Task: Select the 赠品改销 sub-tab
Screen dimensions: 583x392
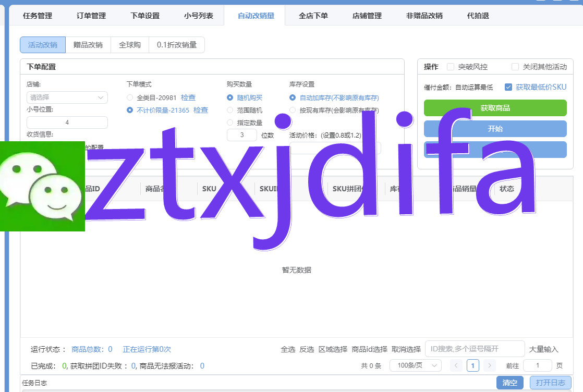Action: tap(88, 45)
